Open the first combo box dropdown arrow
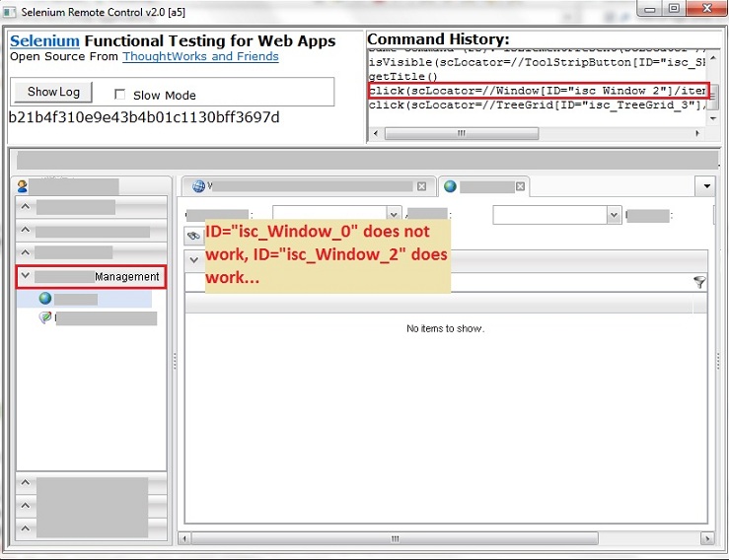729x560 pixels. (395, 215)
